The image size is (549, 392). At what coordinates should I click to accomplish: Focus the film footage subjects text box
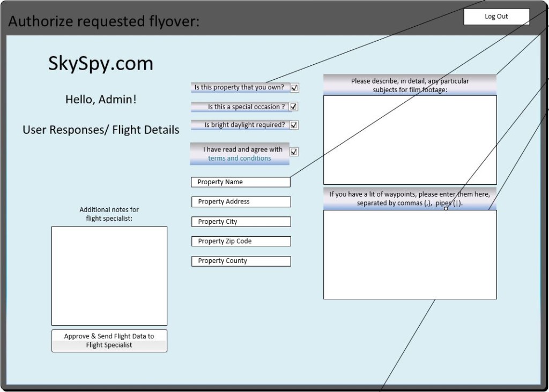tap(410, 140)
